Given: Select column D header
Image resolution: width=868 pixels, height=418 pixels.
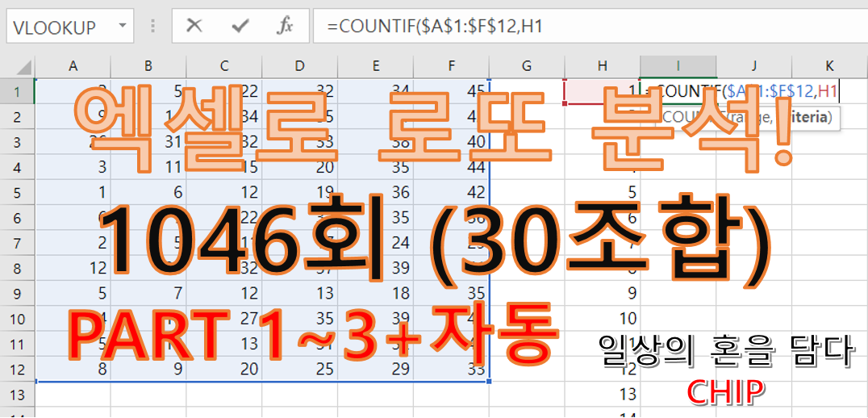Looking at the screenshot, I should click(x=299, y=66).
